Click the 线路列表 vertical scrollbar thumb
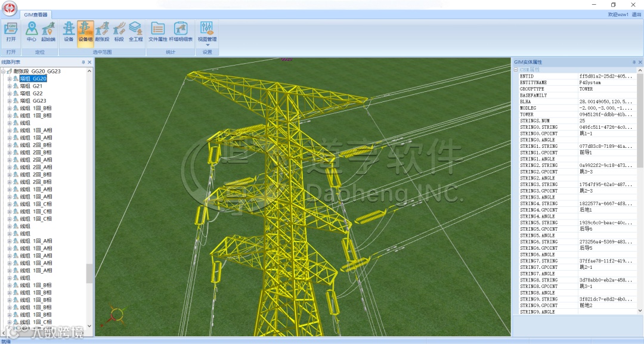 (x=89, y=274)
